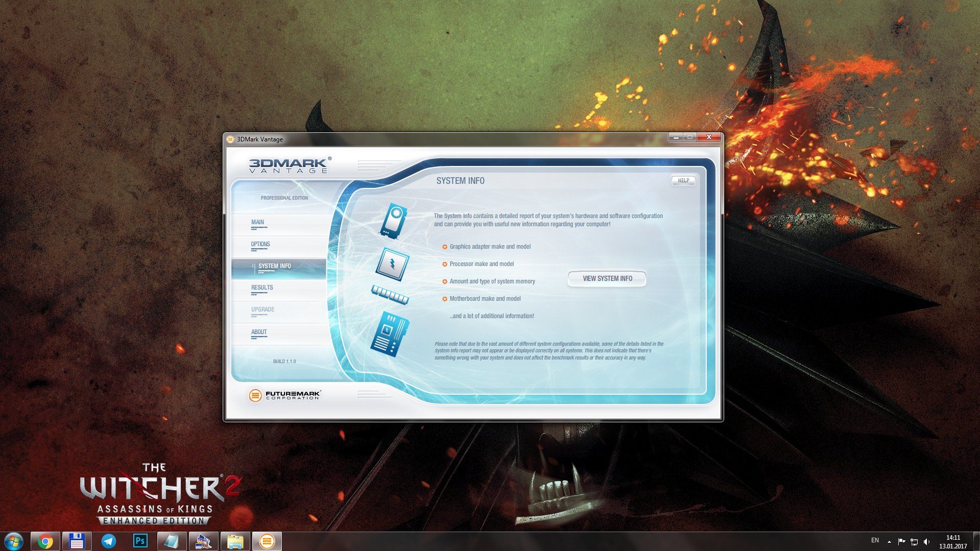
Task: Show hidden tray icons arrow
Action: click(889, 542)
